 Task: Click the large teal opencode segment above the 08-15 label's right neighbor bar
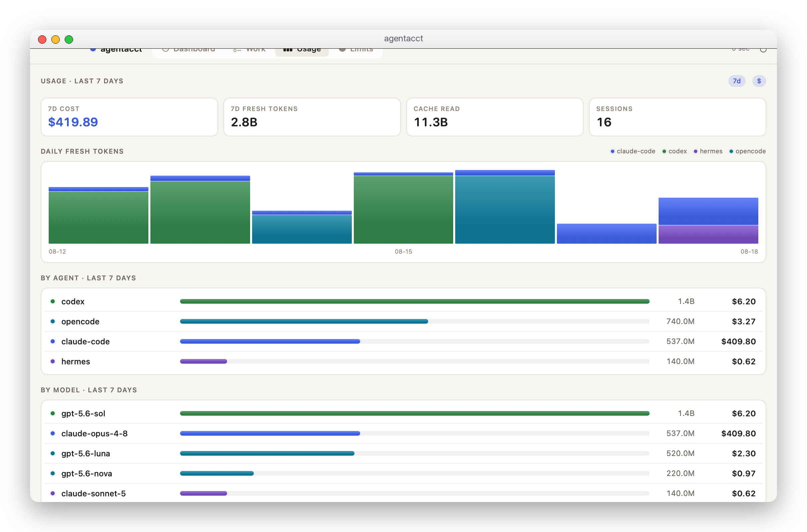(505, 210)
